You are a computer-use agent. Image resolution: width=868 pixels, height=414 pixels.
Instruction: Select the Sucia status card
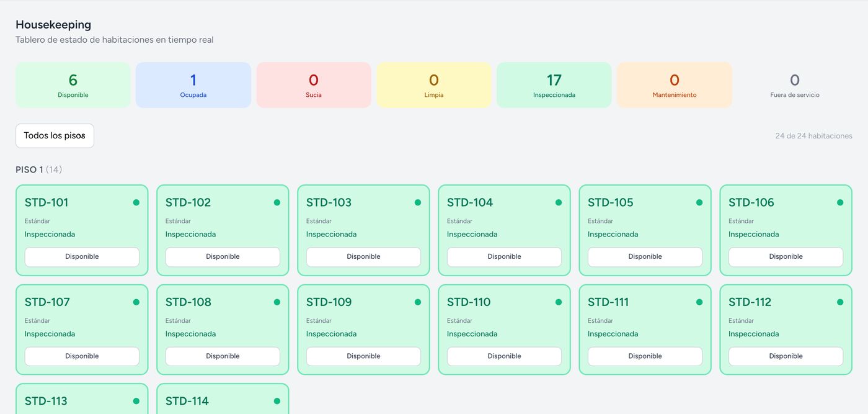click(x=314, y=85)
